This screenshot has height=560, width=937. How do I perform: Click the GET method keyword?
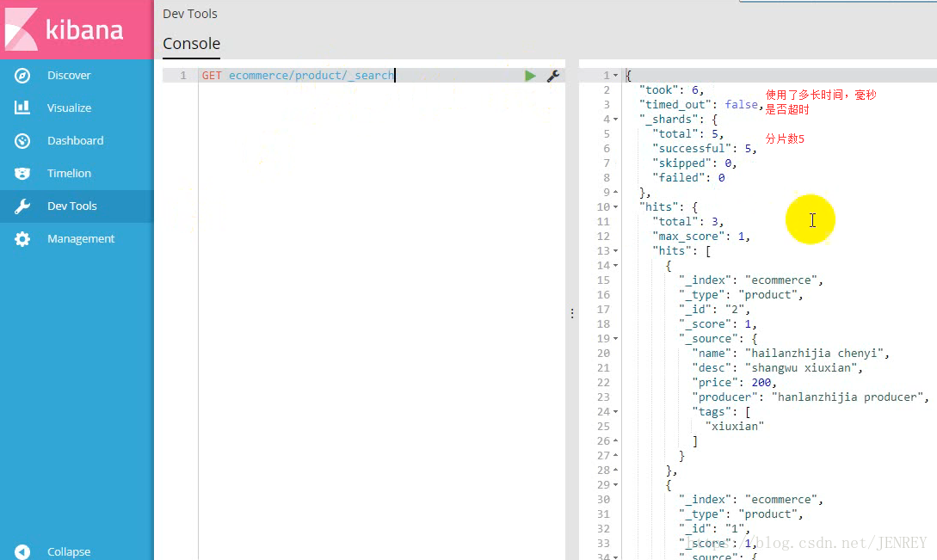pos(212,76)
